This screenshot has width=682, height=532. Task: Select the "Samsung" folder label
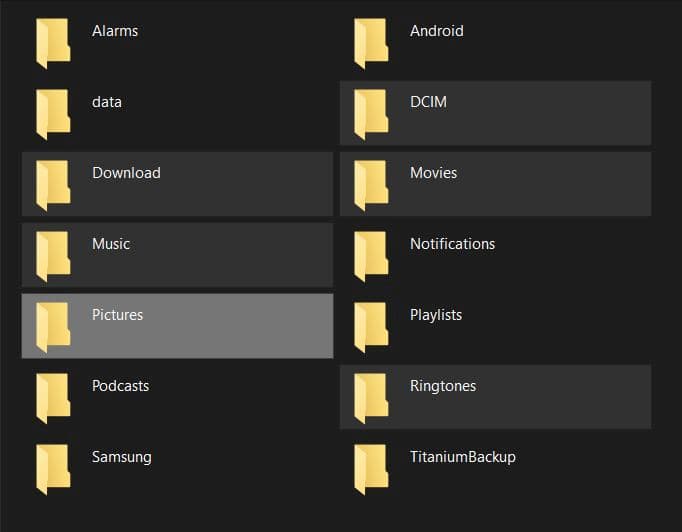[122, 456]
